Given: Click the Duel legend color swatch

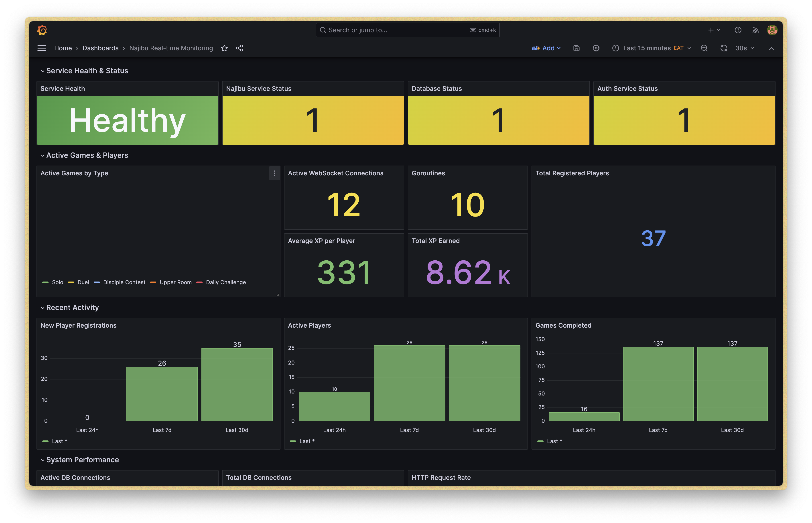Looking at the screenshot, I should point(71,282).
